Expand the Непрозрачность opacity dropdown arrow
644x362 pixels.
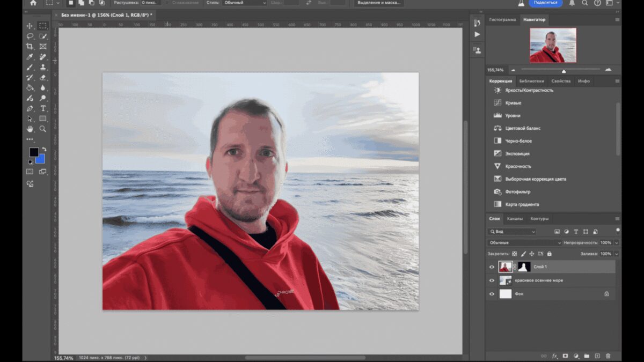(616, 243)
